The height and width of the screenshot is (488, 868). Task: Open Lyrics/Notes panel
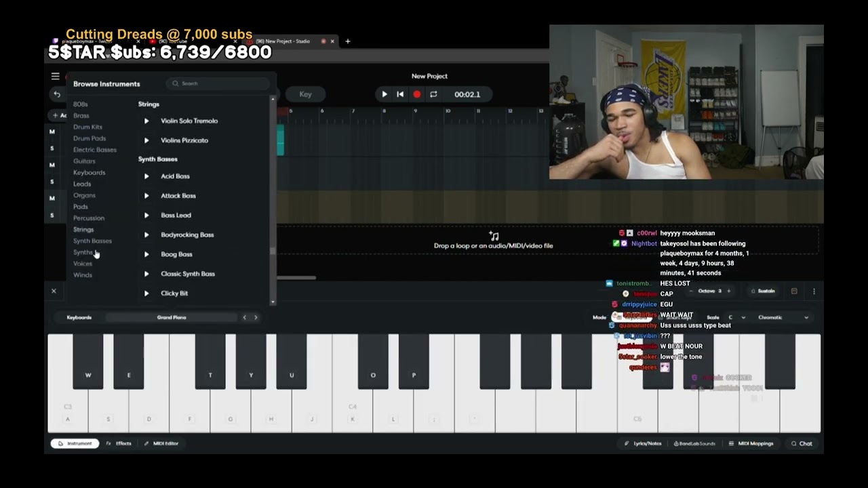pyautogui.click(x=643, y=443)
